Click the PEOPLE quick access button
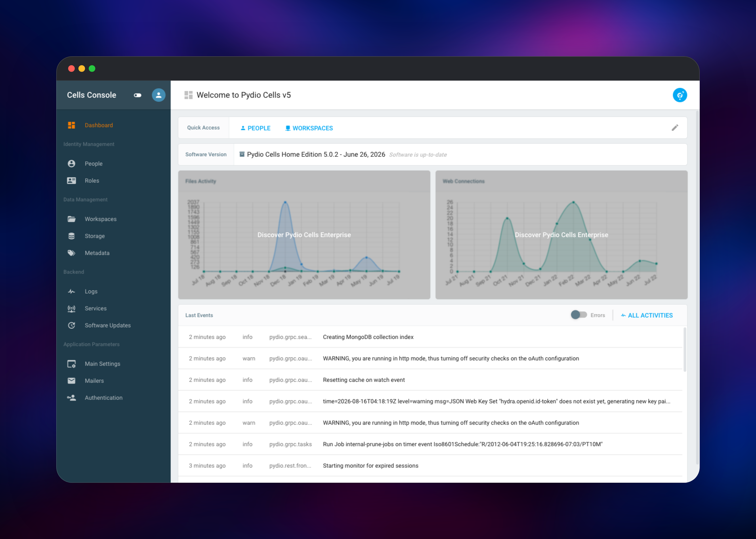Viewport: 756px width, 539px height. [x=255, y=128]
